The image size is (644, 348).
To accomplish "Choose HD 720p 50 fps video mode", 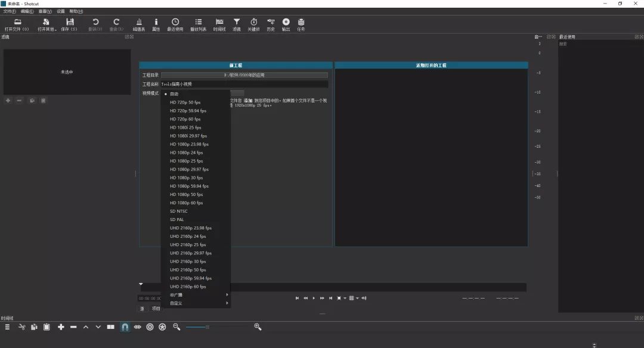I will pos(196,102).
